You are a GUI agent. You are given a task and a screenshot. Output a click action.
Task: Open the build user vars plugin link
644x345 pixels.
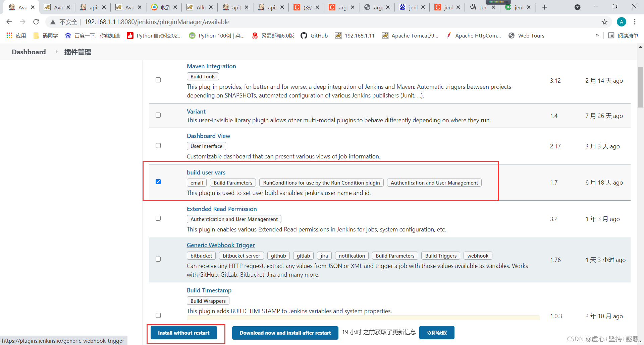206,172
